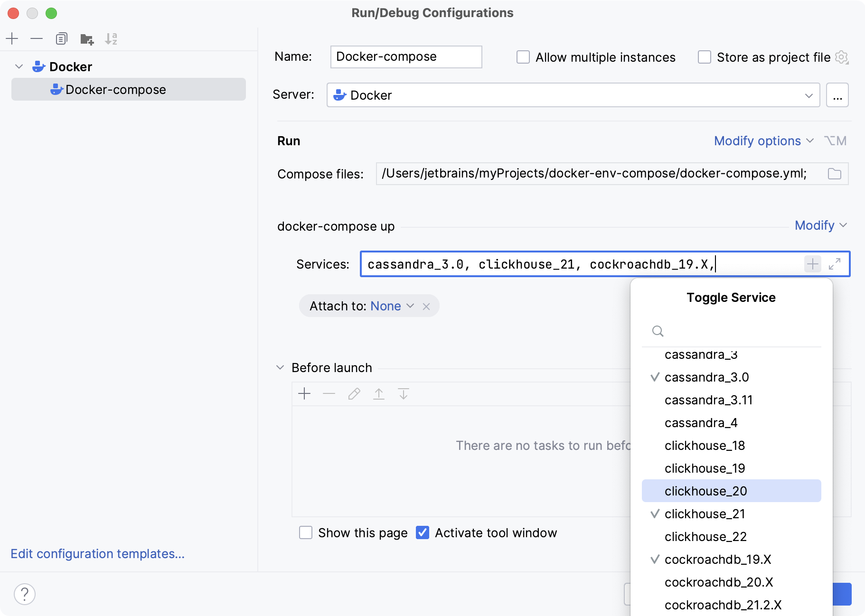Disable Activate tool window
Viewport: 865px width, 616px height.
423,533
